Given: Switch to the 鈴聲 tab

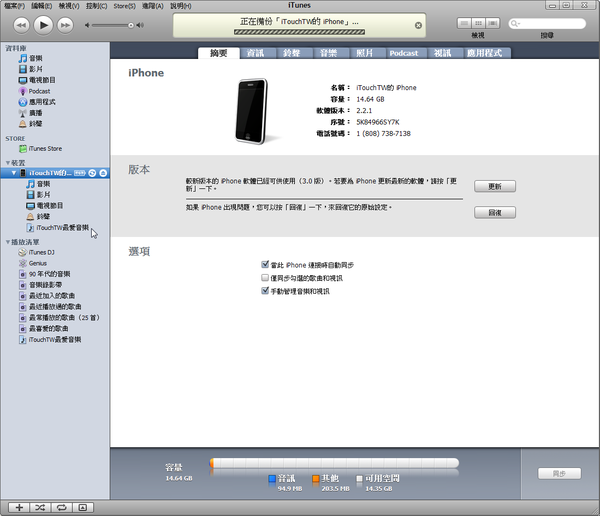Looking at the screenshot, I should tap(292, 53).
